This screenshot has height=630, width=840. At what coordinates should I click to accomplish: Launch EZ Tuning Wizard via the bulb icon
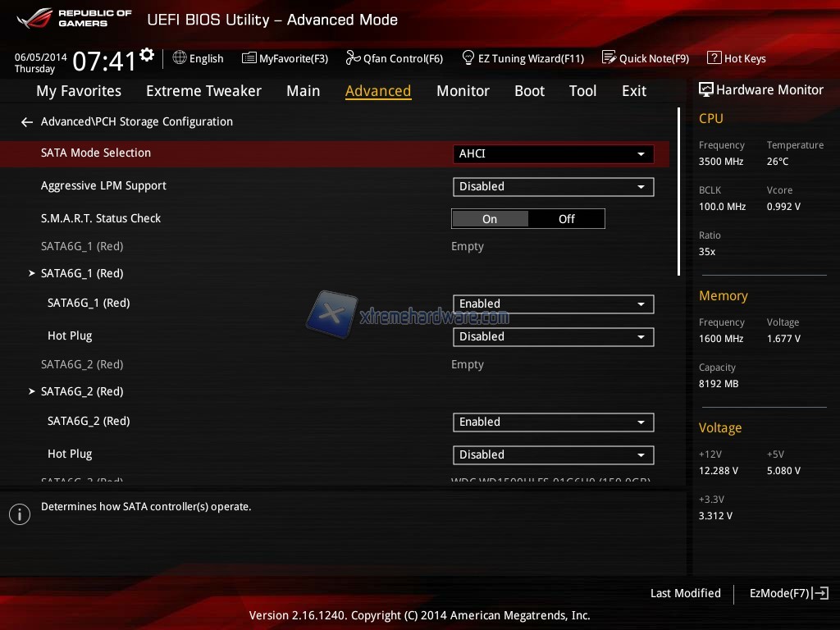(468, 58)
